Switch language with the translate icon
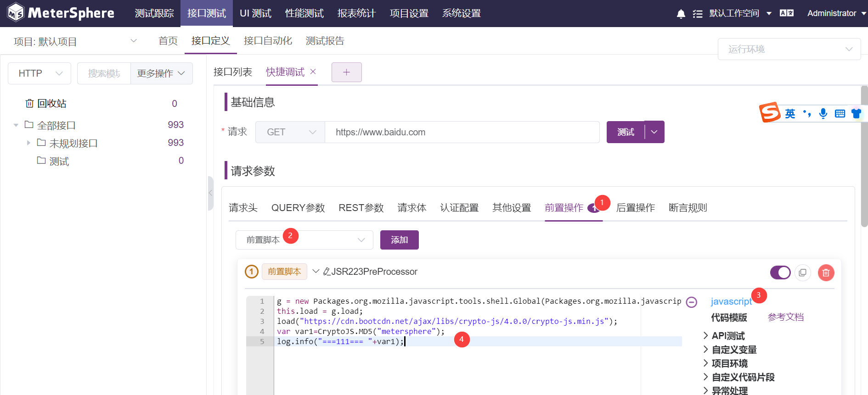 (x=787, y=13)
